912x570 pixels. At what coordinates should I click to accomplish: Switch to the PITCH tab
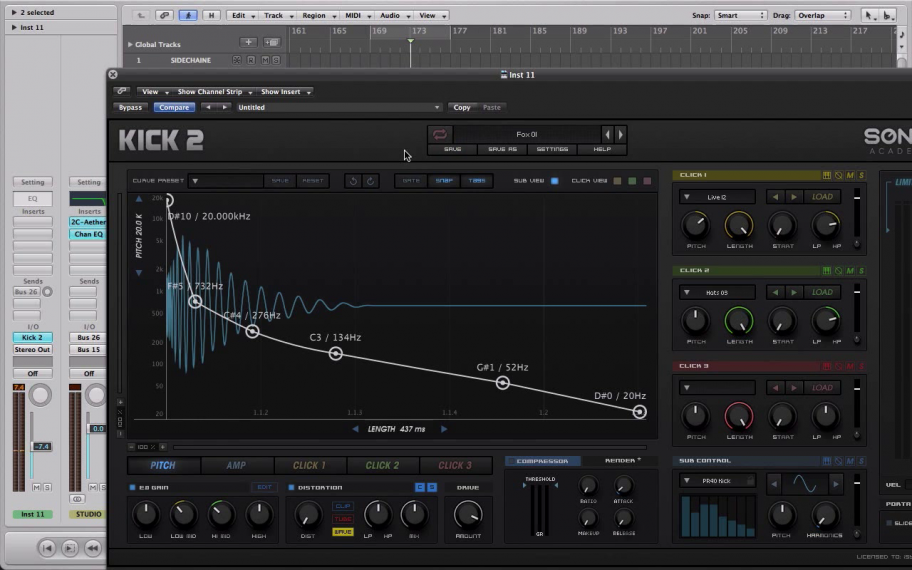click(163, 465)
